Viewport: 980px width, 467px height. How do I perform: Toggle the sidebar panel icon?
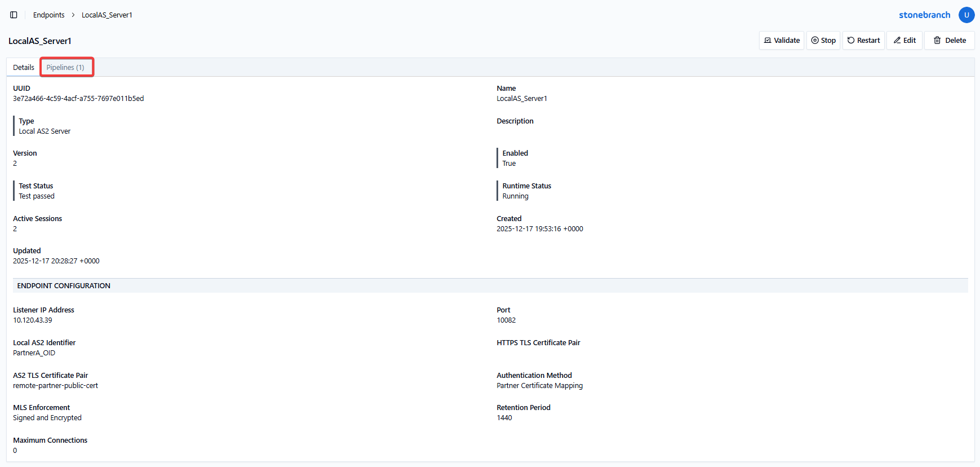[x=14, y=15]
